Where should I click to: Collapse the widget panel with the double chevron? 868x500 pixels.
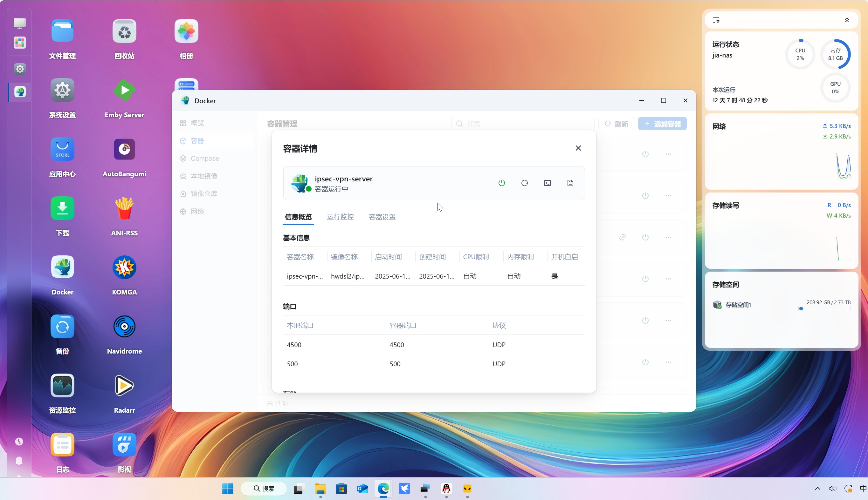coord(847,20)
